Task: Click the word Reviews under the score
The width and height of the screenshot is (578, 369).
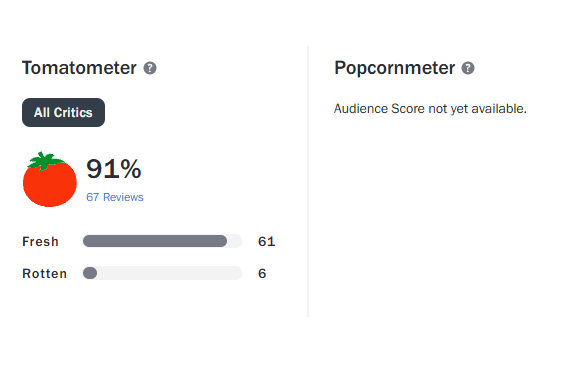Action: [123, 197]
